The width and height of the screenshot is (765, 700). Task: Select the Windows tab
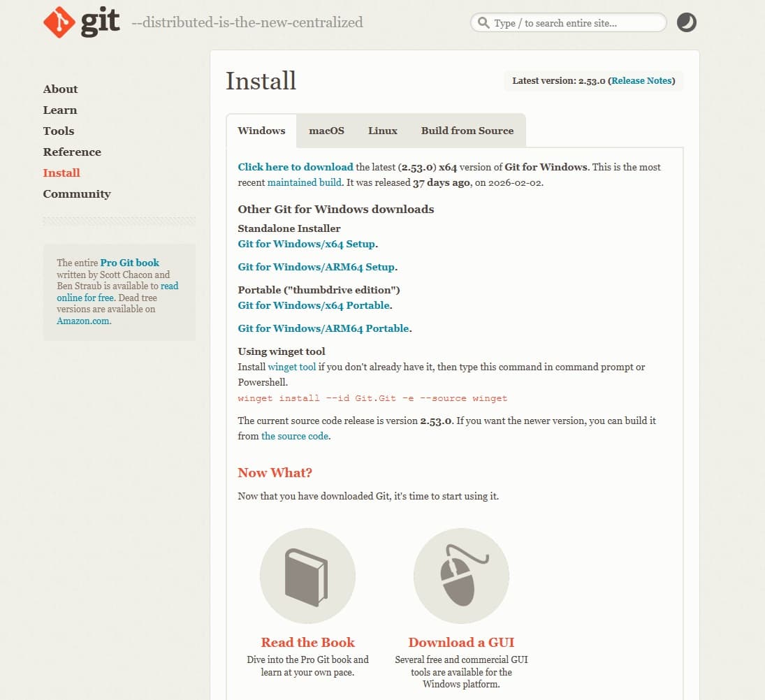pos(261,131)
